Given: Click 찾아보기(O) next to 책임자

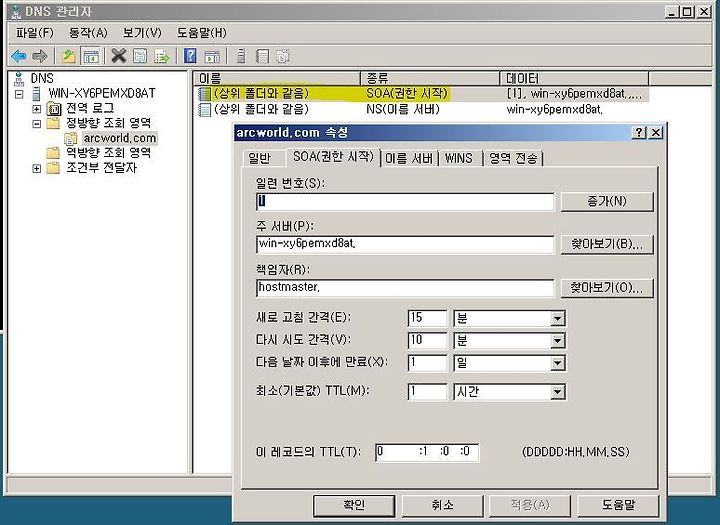Looking at the screenshot, I should coord(607,288).
